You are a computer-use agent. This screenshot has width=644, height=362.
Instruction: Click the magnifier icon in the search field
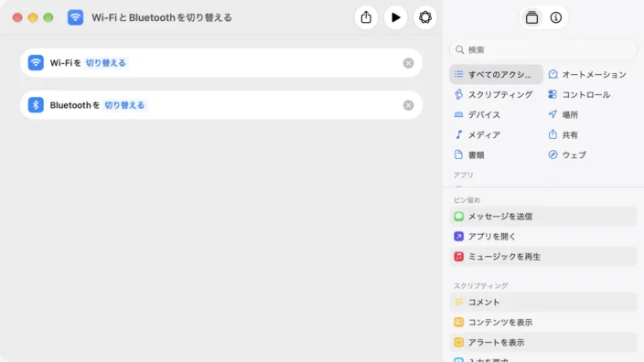[459, 49]
